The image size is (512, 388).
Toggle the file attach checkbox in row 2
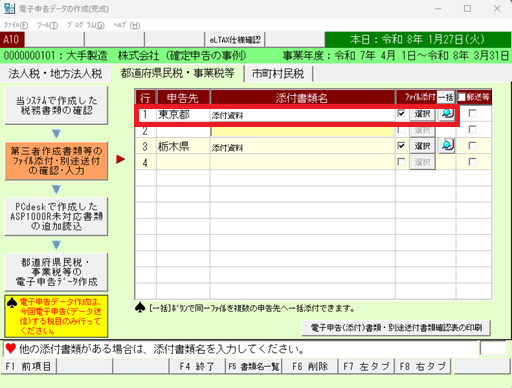401,130
